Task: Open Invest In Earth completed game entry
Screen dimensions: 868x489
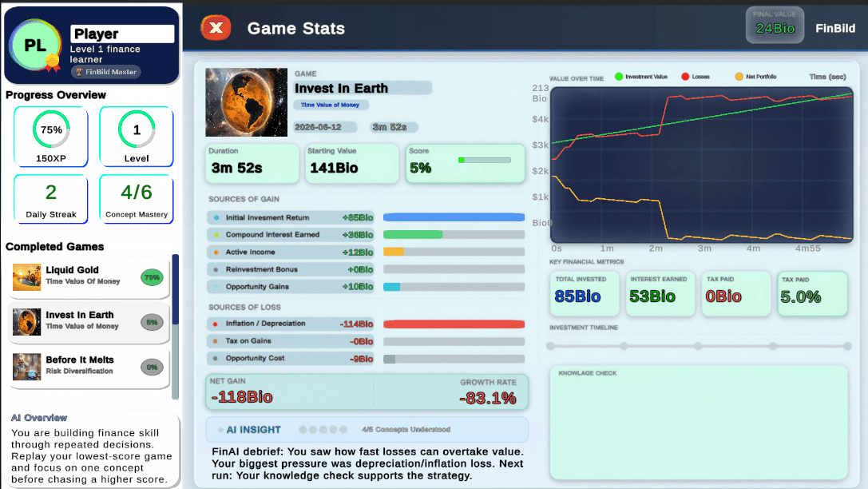Action: [x=89, y=322]
